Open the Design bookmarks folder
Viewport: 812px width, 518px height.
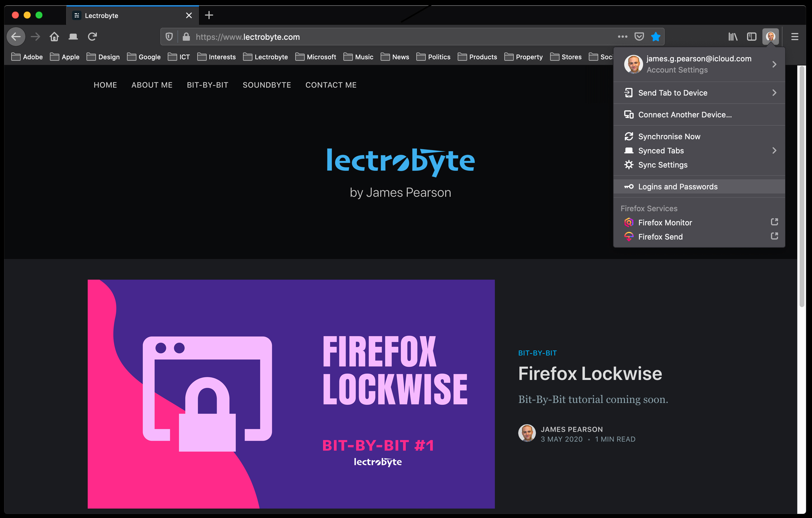tap(103, 57)
